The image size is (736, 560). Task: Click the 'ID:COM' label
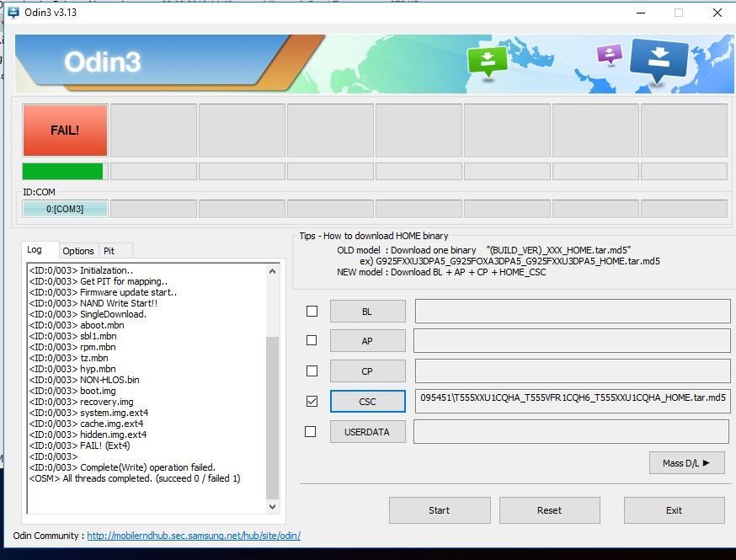pyautogui.click(x=39, y=192)
